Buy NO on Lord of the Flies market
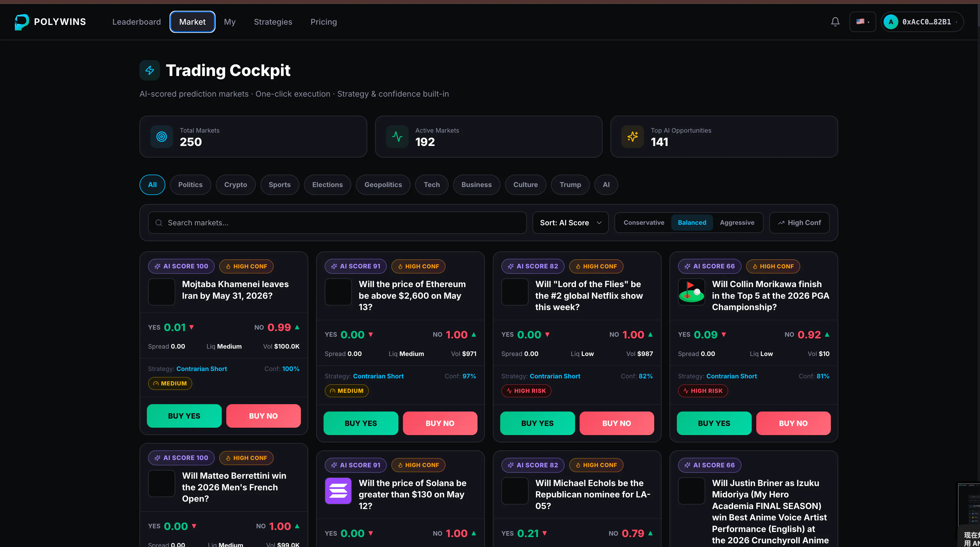Screen dimensions: 980x547 [x=617, y=423]
